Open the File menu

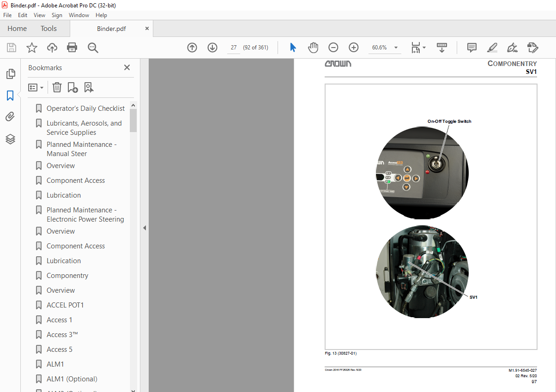coord(7,15)
